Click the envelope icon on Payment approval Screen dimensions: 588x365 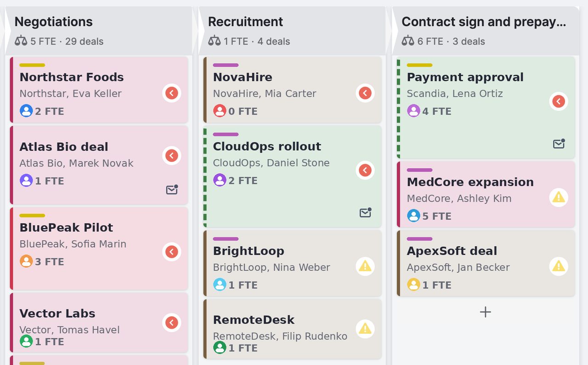click(559, 144)
